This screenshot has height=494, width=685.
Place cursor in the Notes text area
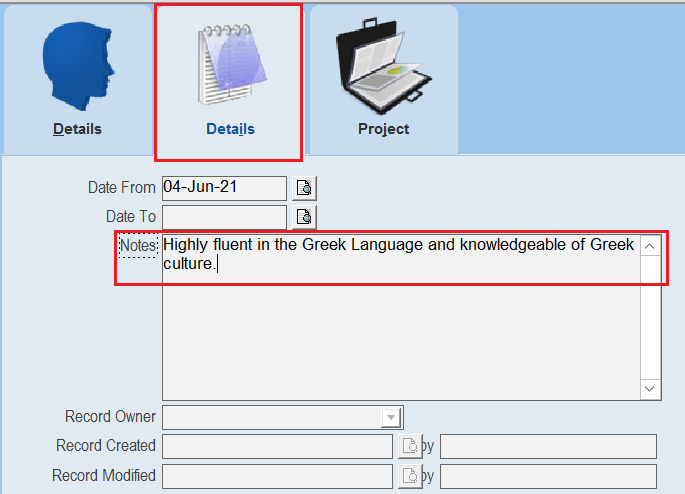[401, 317]
